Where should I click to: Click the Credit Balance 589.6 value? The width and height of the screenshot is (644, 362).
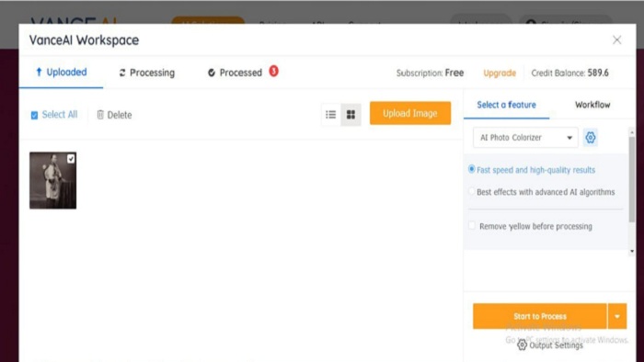tap(598, 73)
